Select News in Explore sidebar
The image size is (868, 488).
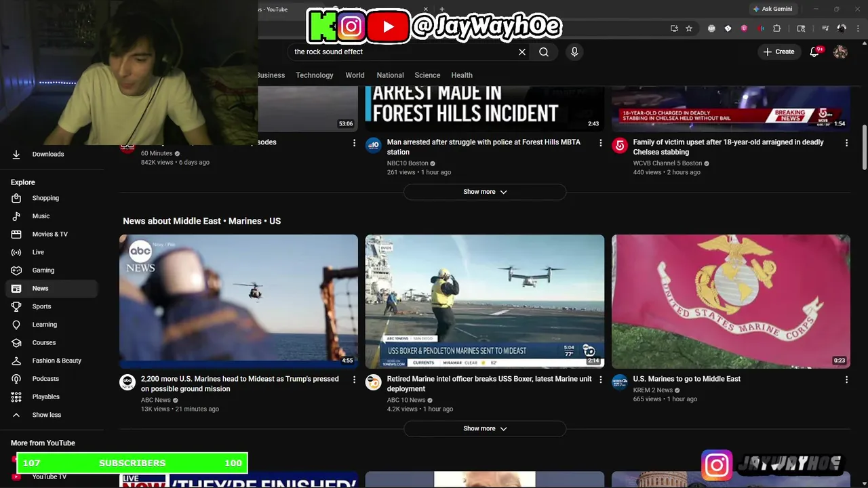coord(52,288)
